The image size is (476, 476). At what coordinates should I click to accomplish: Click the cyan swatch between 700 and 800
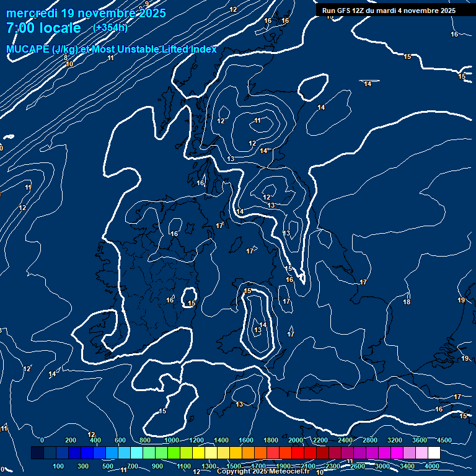click(136, 452)
